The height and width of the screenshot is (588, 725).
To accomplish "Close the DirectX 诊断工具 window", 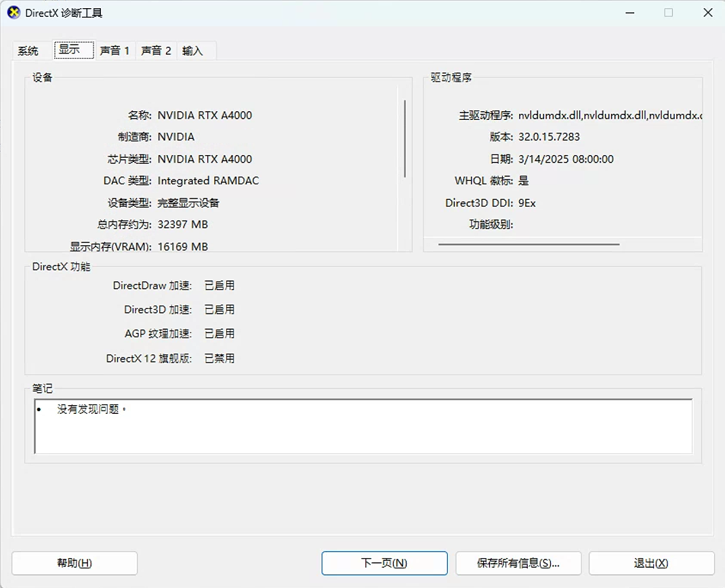I will [x=707, y=13].
